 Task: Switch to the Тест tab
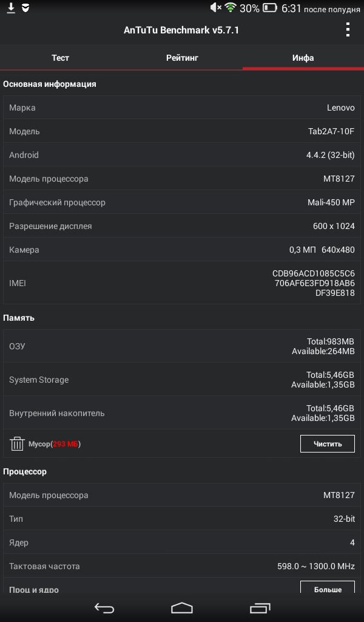60,58
